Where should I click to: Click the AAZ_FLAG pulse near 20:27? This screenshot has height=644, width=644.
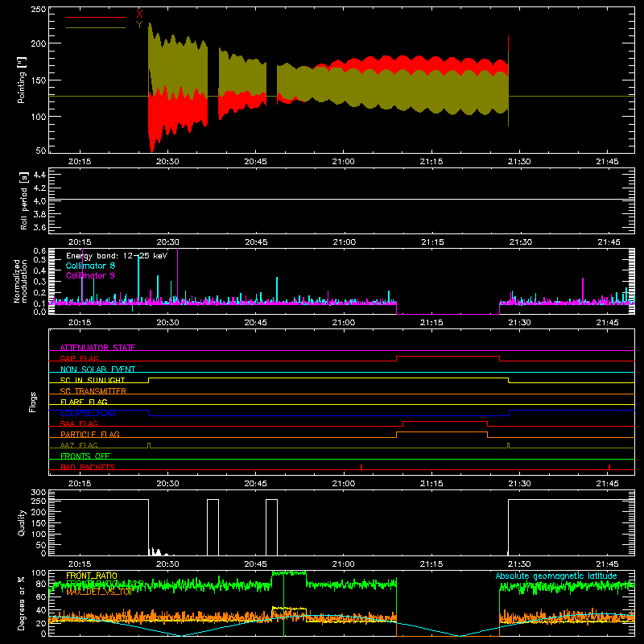coord(149,445)
